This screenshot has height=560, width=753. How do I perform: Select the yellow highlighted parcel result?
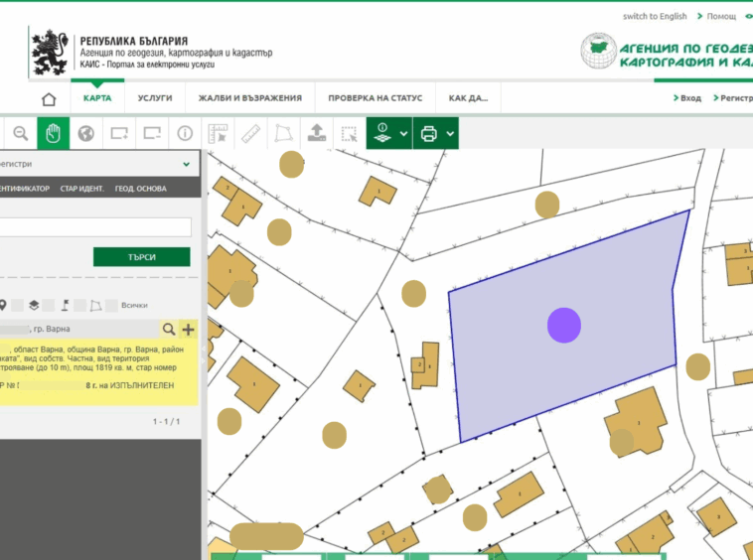[98, 373]
